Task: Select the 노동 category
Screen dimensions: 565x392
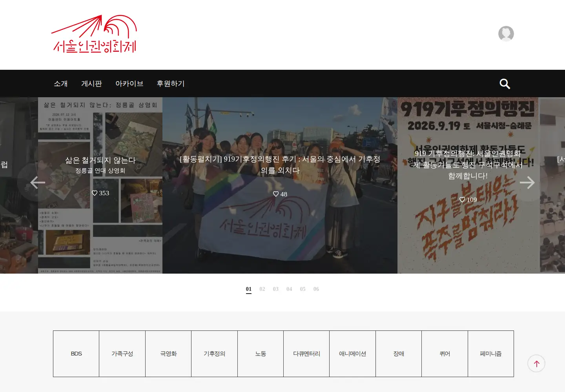Action: [x=261, y=354]
